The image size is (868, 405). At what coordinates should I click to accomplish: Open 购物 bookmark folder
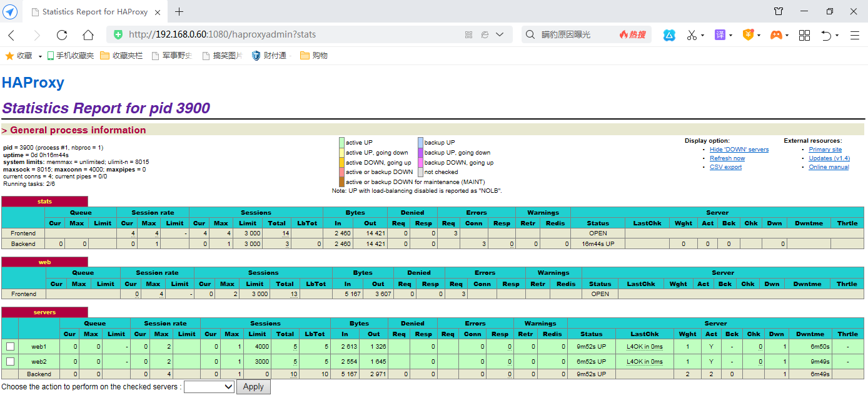(314, 56)
